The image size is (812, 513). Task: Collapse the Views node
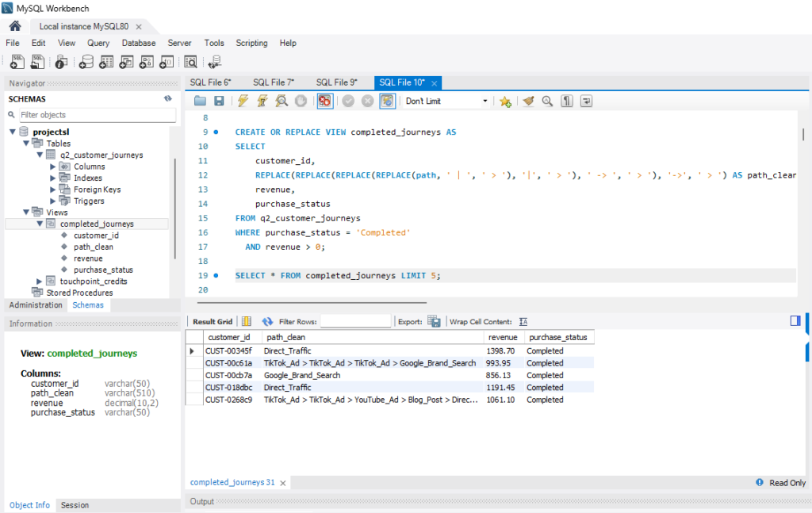pos(26,212)
